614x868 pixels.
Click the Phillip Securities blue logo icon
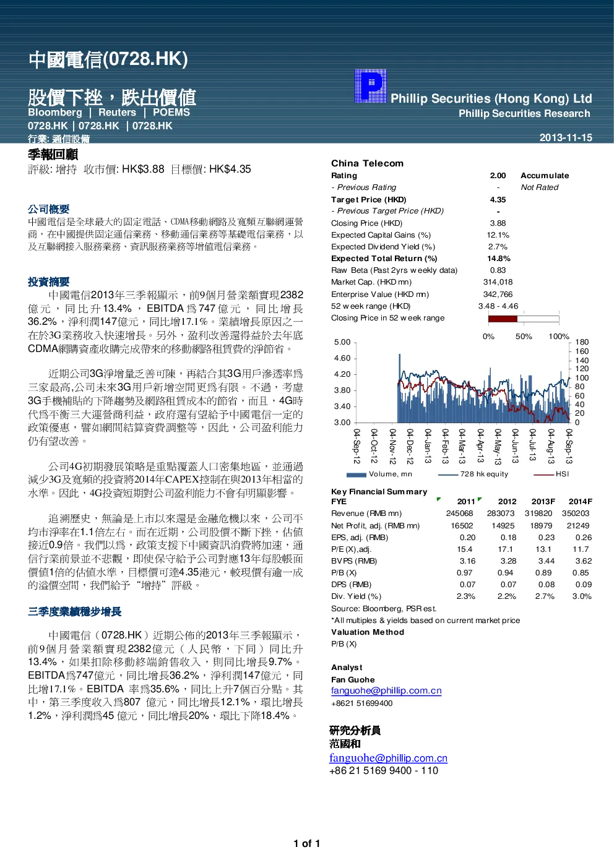370,86
